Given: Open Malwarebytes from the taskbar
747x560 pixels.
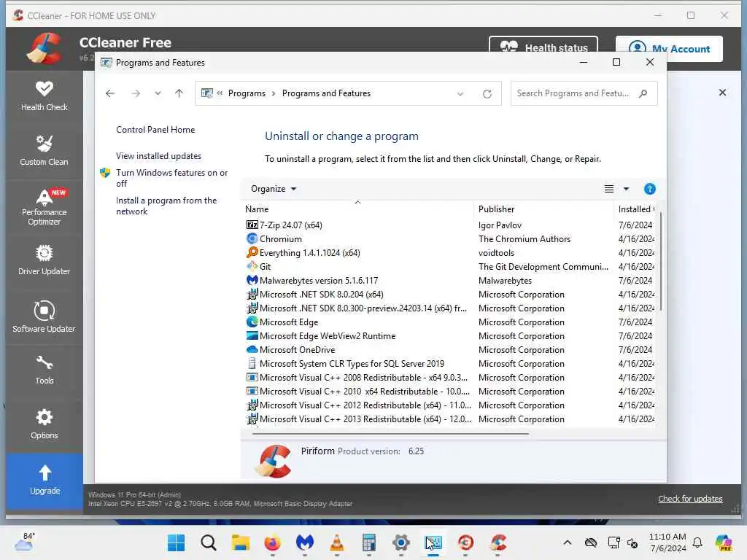Looking at the screenshot, I should coord(305,542).
